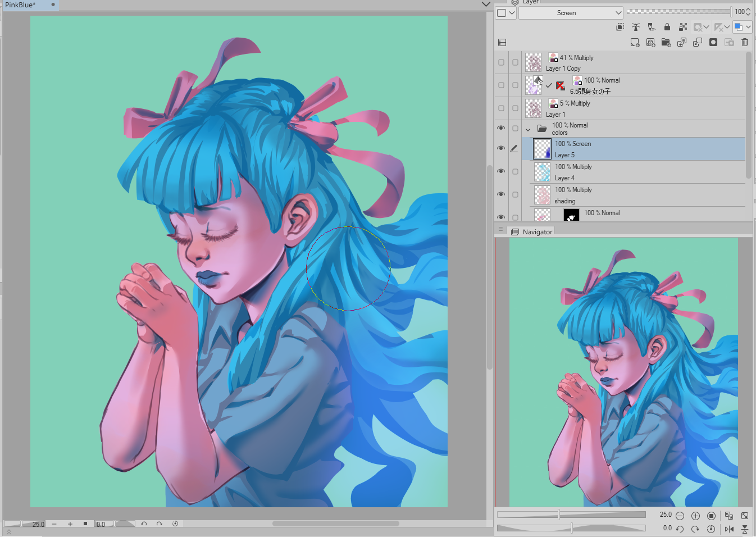Screen dimensions: 756x537
Task: Toggle checkbox next to shading layer
Action: [515, 194]
